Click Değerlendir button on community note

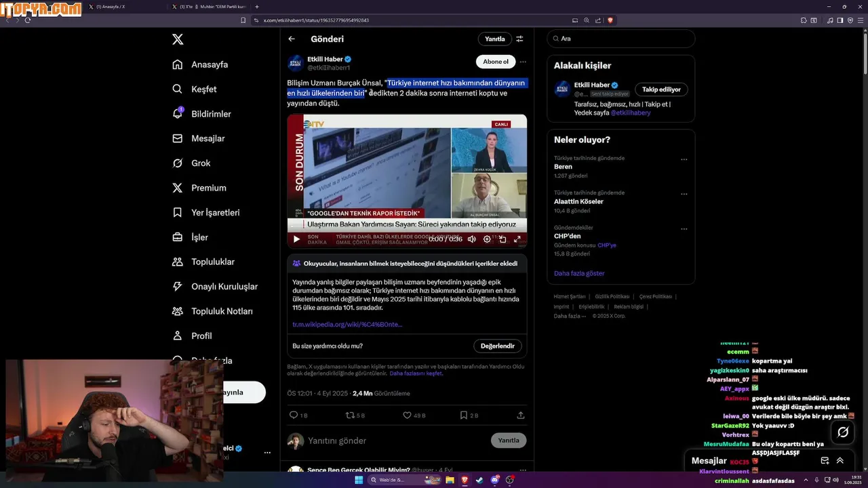(497, 346)
